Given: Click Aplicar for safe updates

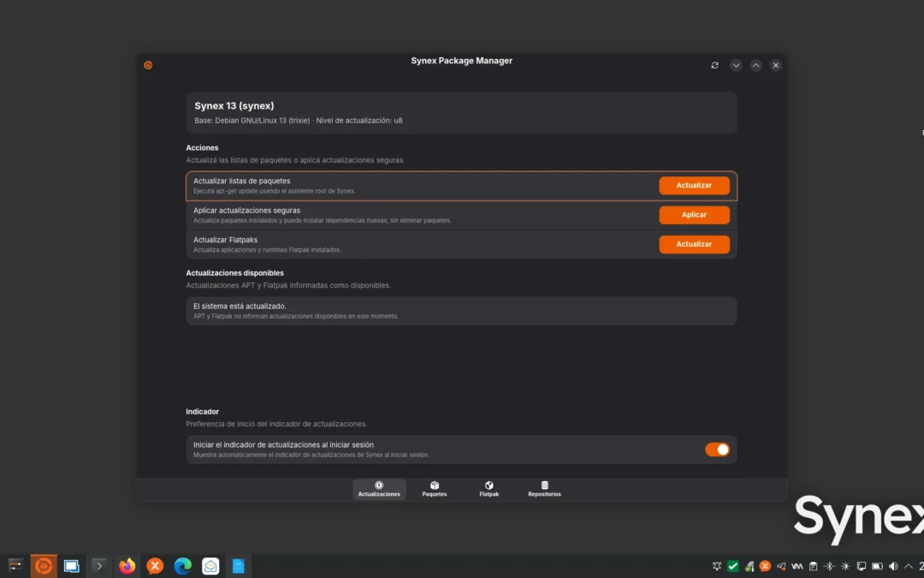Looking at the screenshot, I should click(694, 215).
